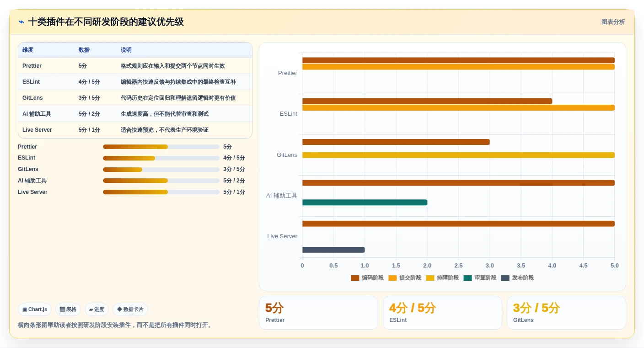644x348 pixels.
Task: Click the 3分 / 5分 value beside GitLens progress
Action: (234, 169)
